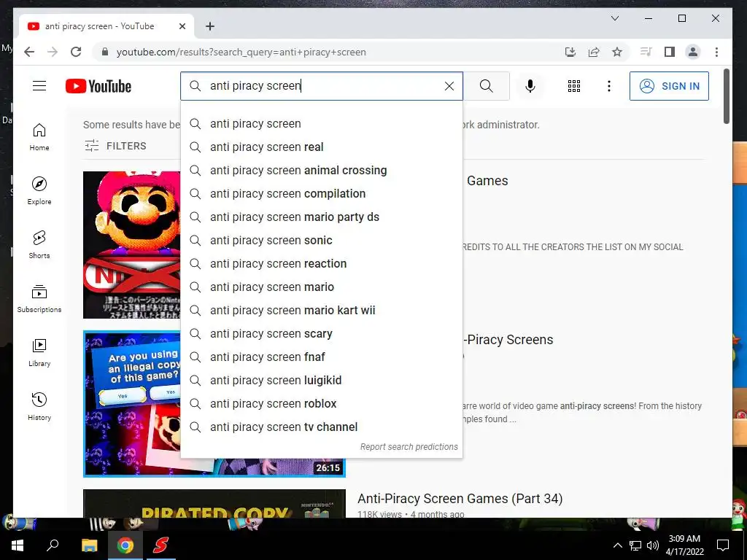
Task: Choose suggestion 'anti piracy screen luigikid'
Action: [x=322, y=380]
